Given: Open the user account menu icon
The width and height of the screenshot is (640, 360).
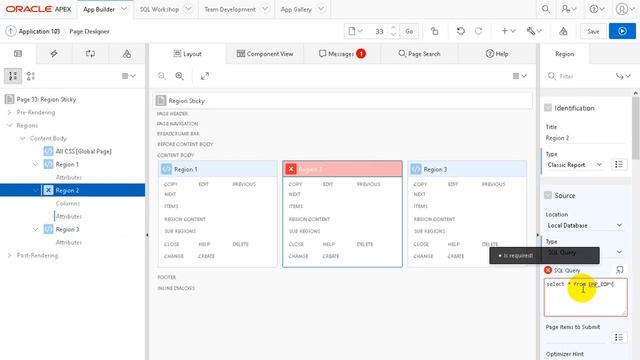Looking at the screenshot, I should click(x=624, y=9).
